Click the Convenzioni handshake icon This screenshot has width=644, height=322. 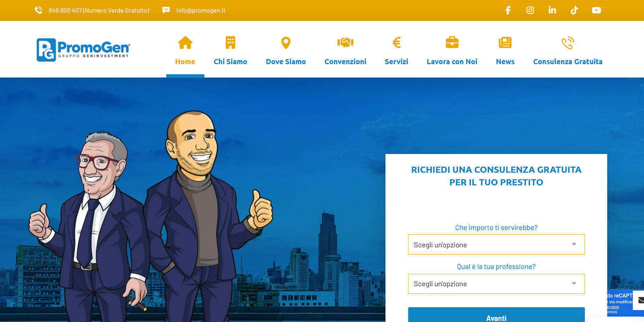(345, 43)
